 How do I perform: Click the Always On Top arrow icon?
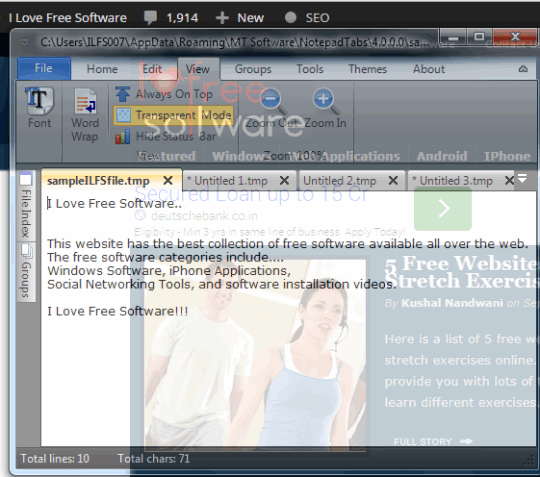coord(123,94)
